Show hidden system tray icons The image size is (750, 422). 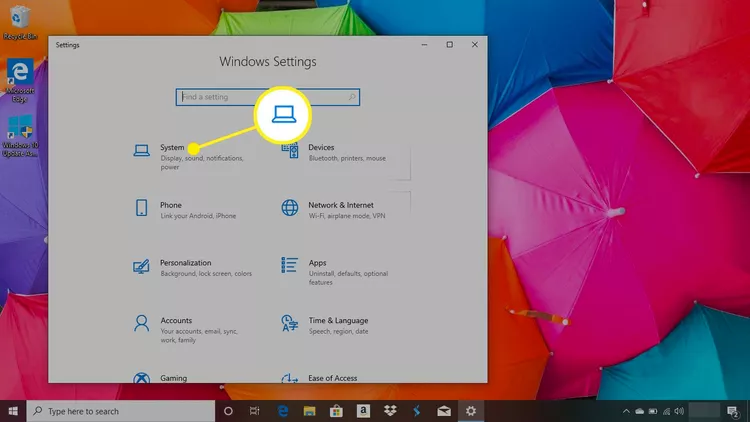coord(626,411)
